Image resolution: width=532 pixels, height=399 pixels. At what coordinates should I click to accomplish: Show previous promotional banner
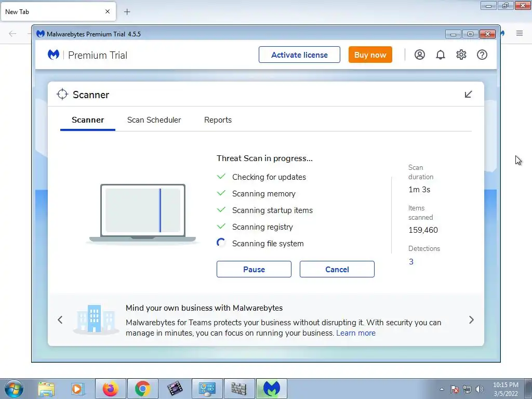pos(60,320)
